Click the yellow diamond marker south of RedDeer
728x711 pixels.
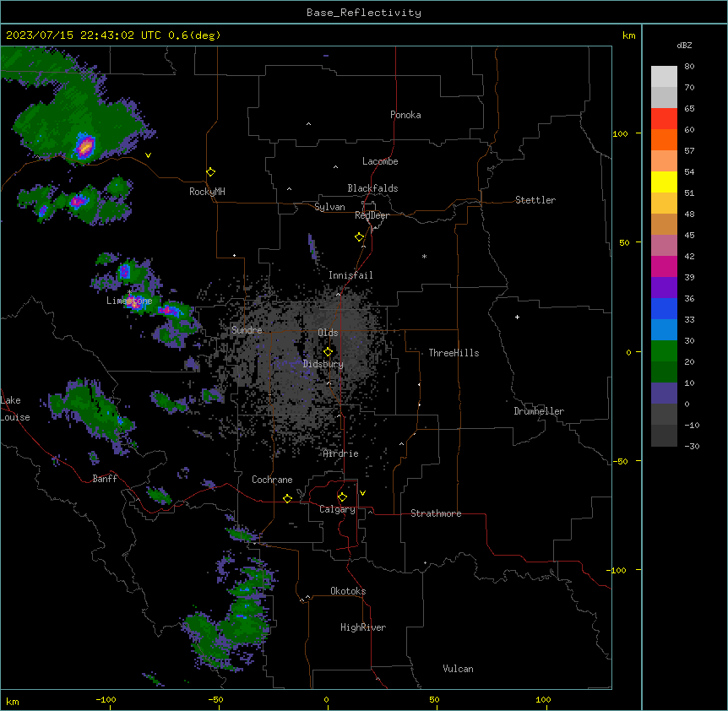point(359,237)
